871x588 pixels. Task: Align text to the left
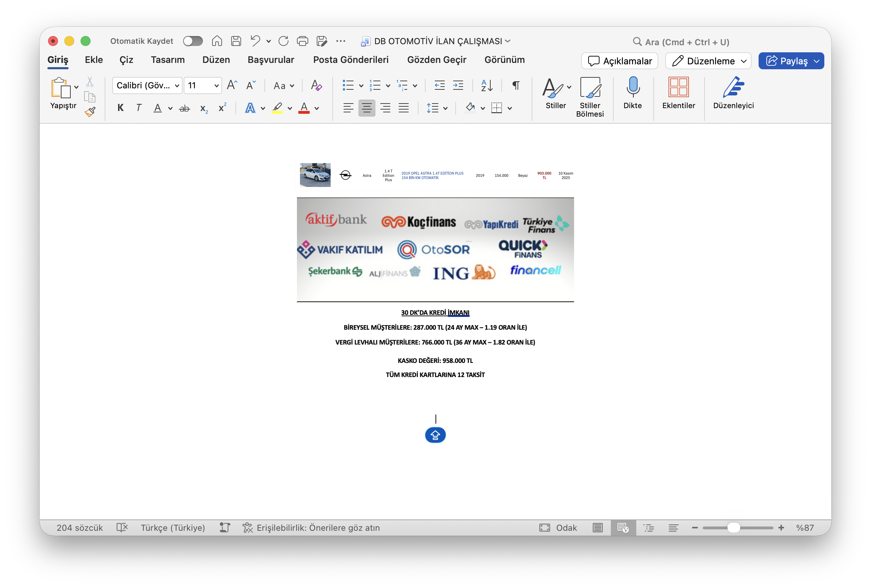pyautogui.click(x=348, y=108)
